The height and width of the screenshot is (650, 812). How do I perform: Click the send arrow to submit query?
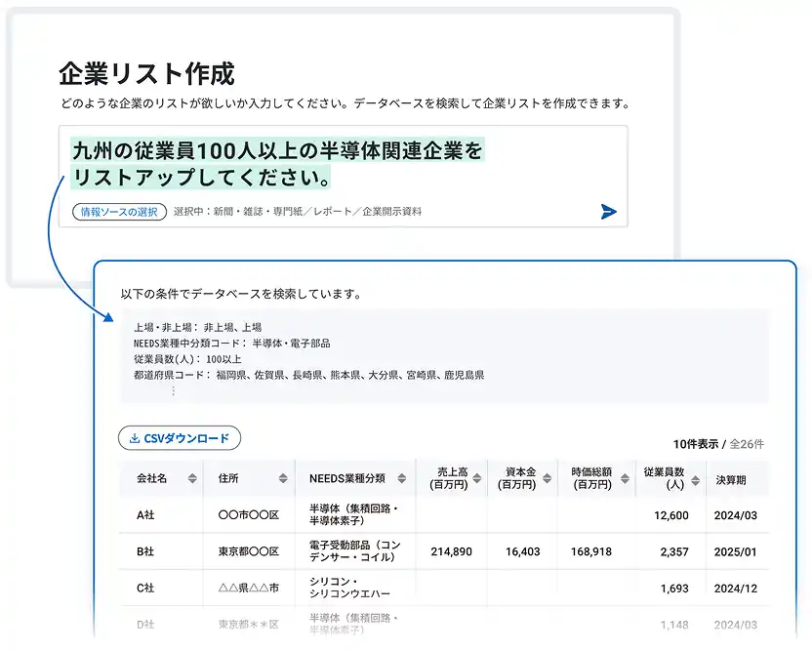click(x=608, y=211)
